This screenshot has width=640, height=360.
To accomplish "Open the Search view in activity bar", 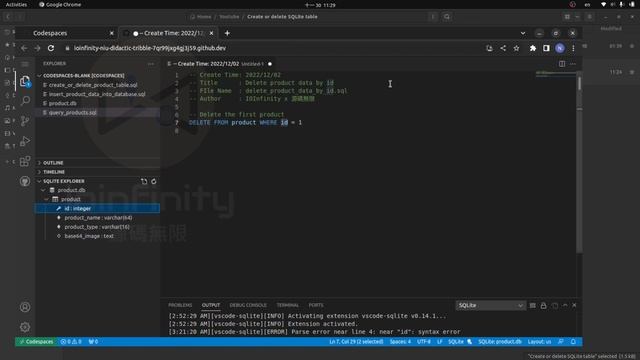I will (25, 100).
